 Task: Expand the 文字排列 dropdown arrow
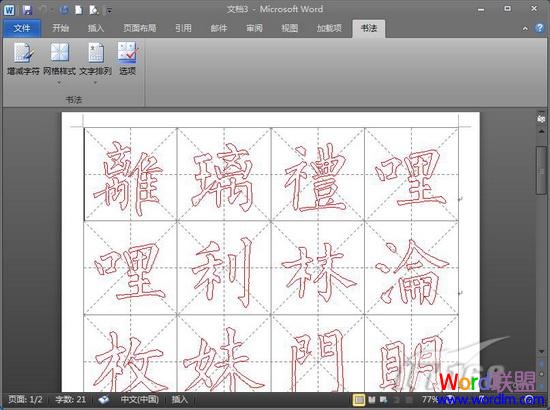[x=95, y=83]
